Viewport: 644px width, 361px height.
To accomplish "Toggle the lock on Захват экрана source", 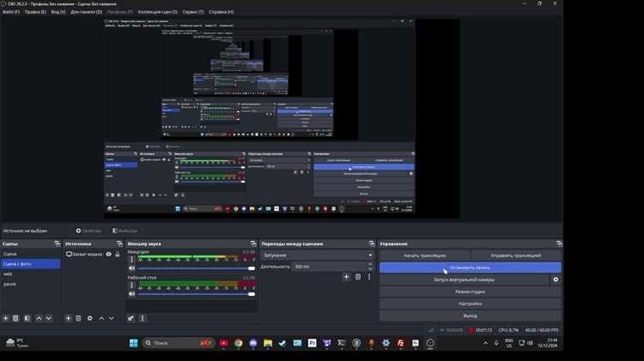I will 118,255.
